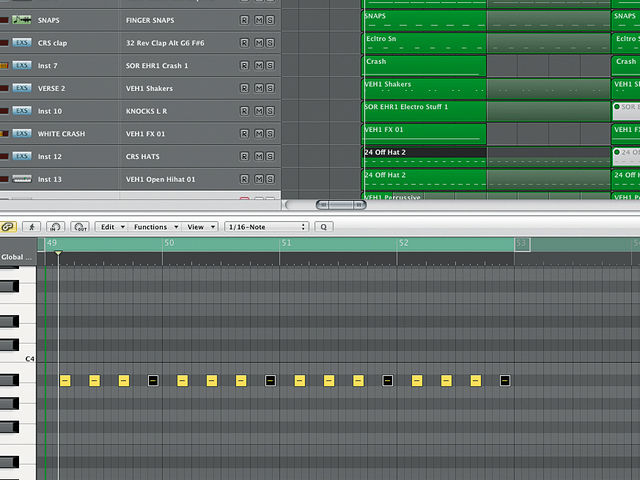
Task: Click the EXS icon on Inst 12 track
Action: click(x=22, y=156)
